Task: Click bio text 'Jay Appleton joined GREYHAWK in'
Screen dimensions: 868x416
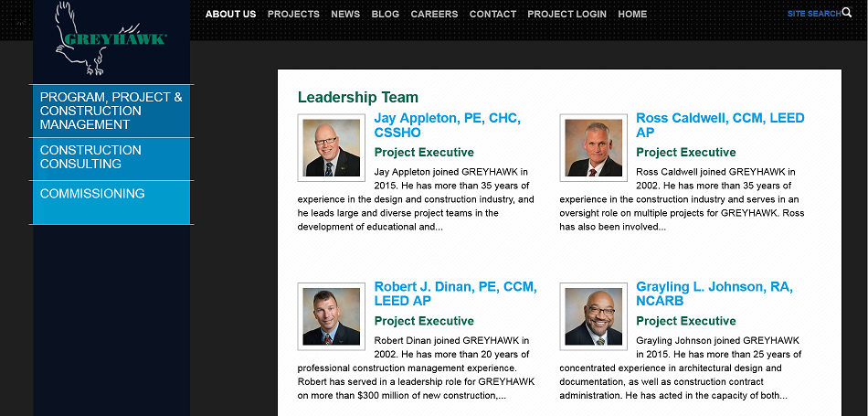Action: [x=450, y=172]
